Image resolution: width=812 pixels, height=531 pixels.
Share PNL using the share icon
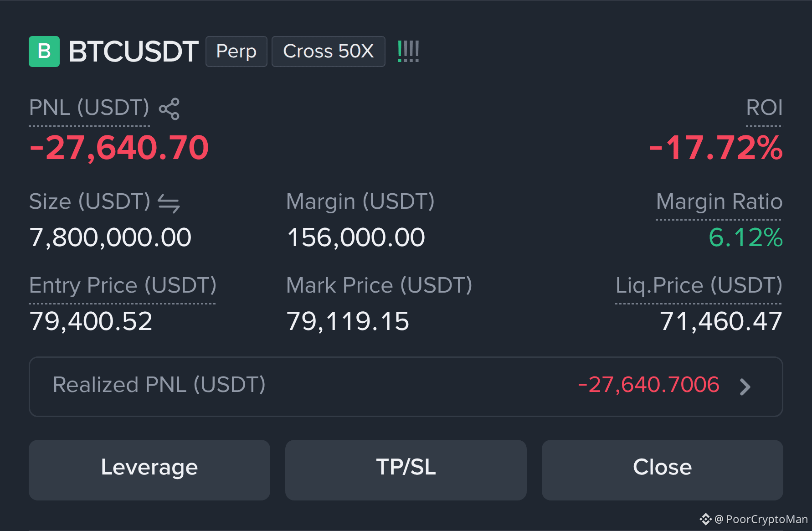[x=169, y=109]
